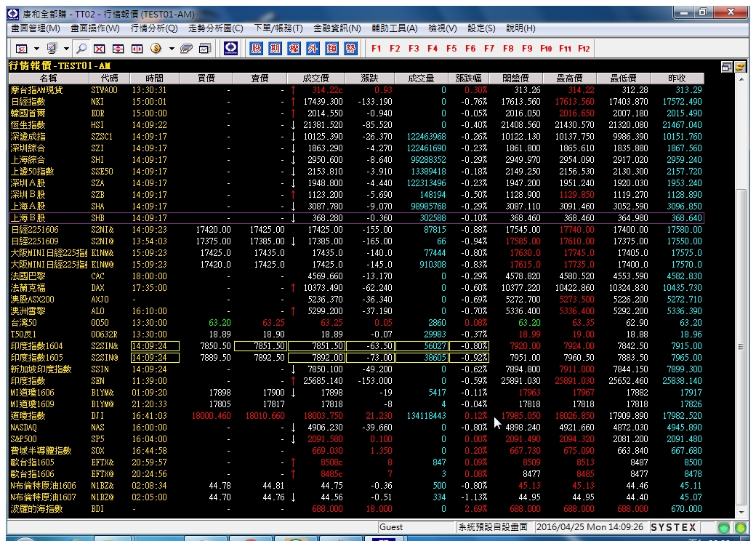Click the 成交價 column header

tap(315, 78)
